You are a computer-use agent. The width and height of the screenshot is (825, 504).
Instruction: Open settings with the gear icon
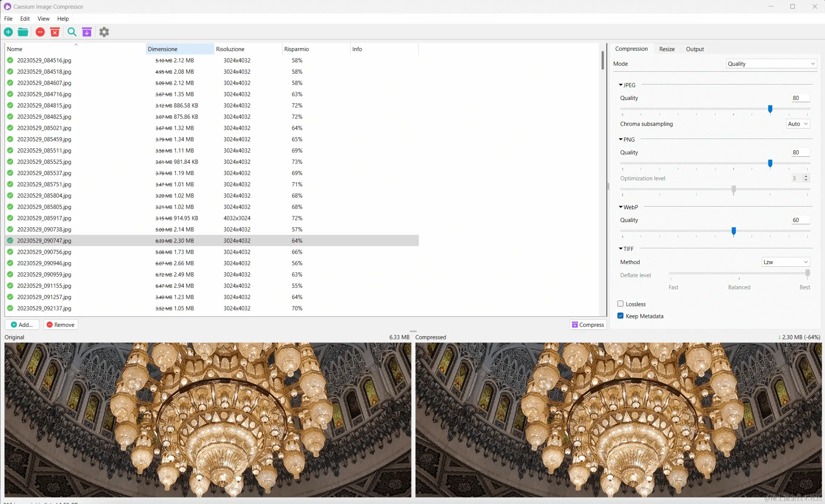(x=104, y=32)
